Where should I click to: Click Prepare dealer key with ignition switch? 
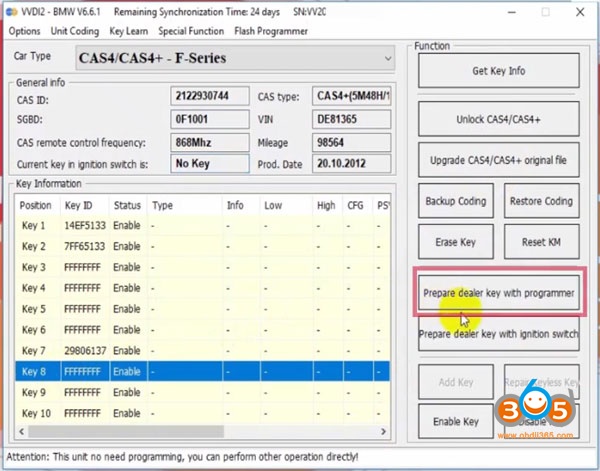pyautogui.click(x=499, y=334)
